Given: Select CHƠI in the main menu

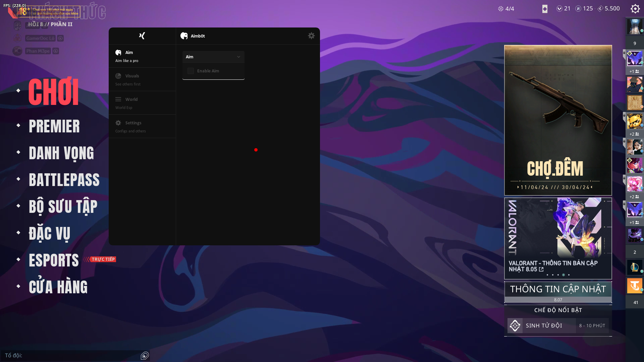Looking at the screenshot, I should [x=54, y=92].
